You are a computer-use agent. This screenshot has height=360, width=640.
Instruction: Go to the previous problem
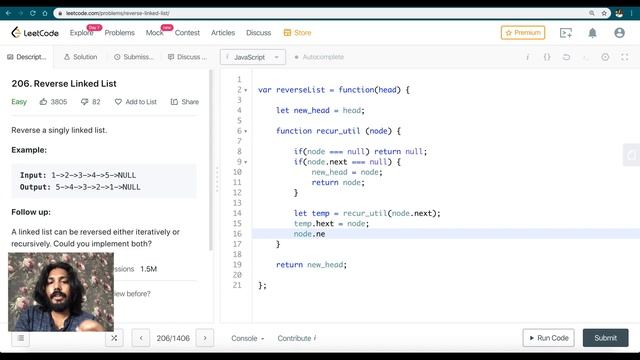point(141,338)
